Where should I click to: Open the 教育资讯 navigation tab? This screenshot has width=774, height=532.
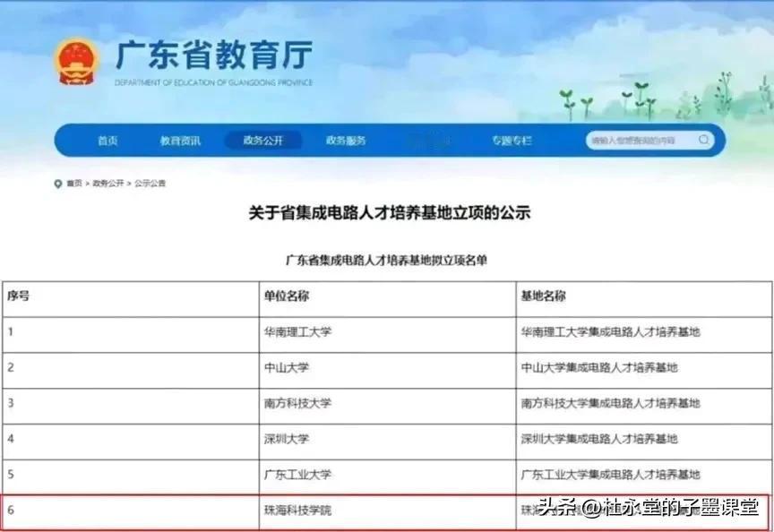[x=180, y=141]
